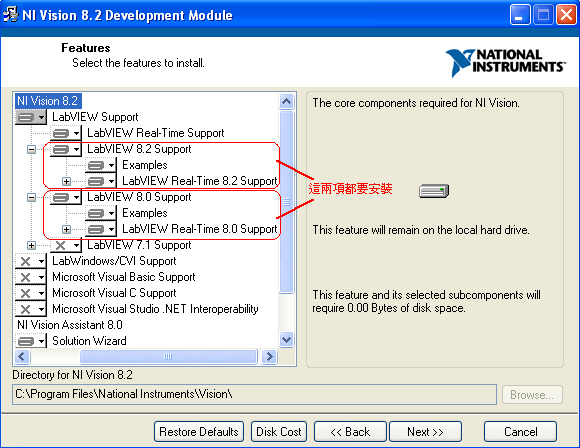Click the National Instruments logo

[505, 62]
